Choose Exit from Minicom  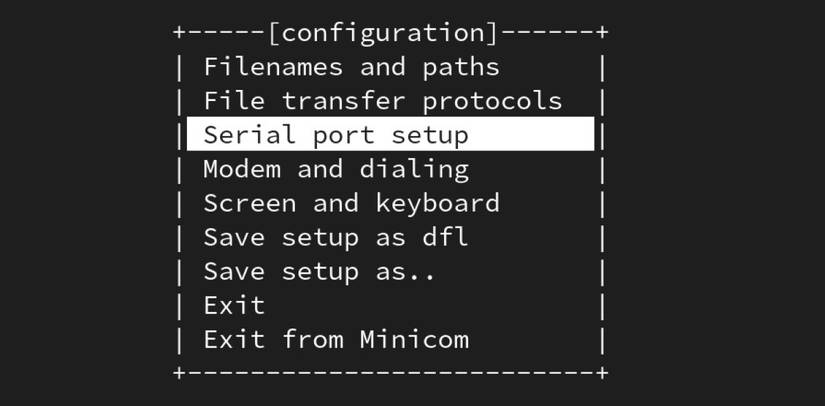pos(336,339)
